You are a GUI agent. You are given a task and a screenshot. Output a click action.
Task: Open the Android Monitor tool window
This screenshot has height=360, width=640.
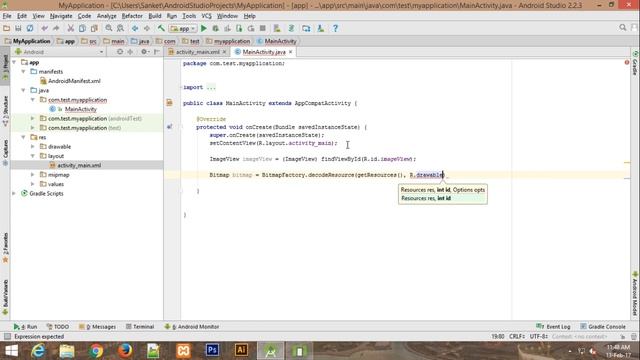pyautogui.click(x=191, y=327)
